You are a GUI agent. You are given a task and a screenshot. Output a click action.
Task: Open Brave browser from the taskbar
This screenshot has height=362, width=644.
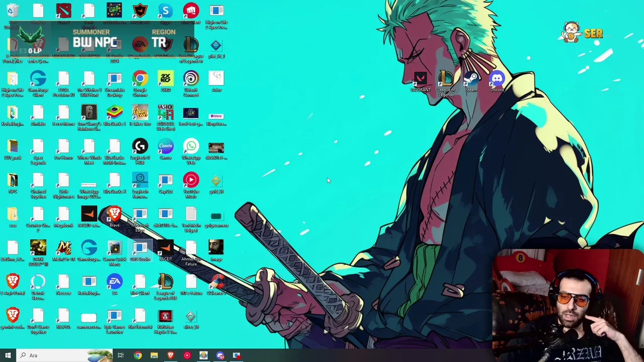(171, 355)
